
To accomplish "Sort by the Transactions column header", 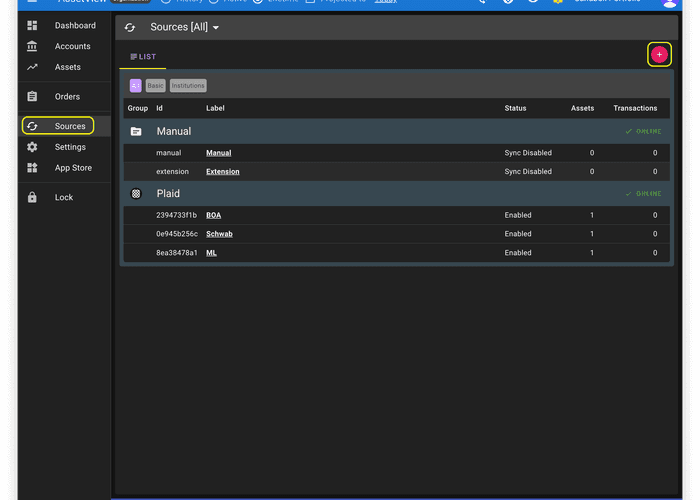I will pos(635,108).
